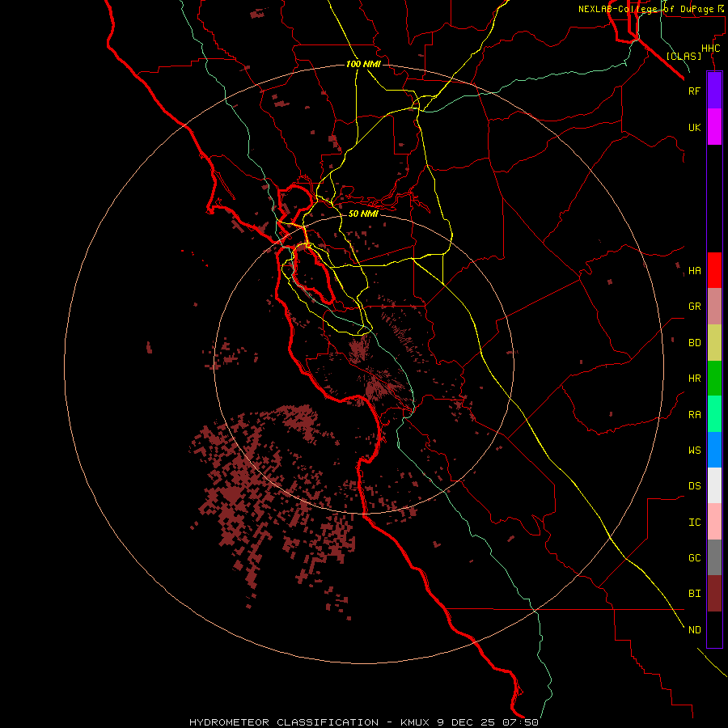Image resolution: width=728 pixels, height=728 pixels.
Task: Click the 50 NMI range ring label
Action: pos(363,214)
